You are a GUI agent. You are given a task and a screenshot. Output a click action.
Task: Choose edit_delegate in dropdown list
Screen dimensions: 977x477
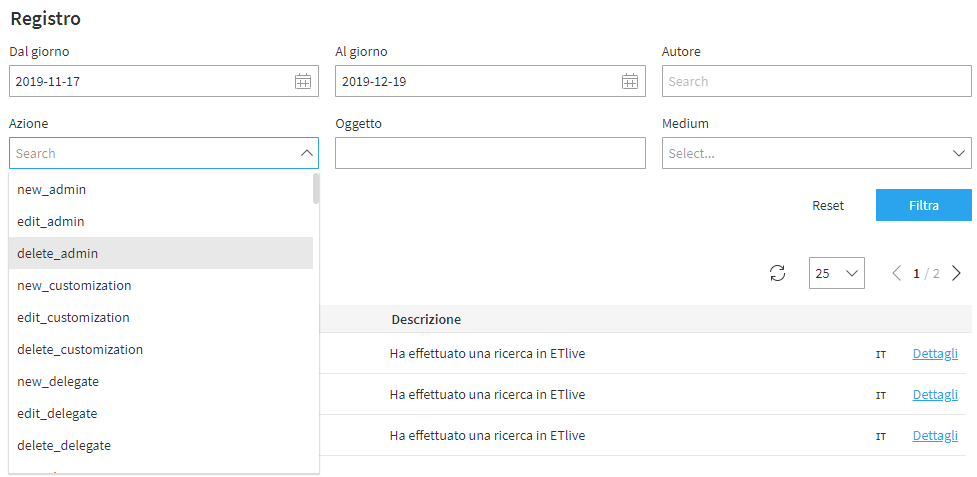(57, 413)
